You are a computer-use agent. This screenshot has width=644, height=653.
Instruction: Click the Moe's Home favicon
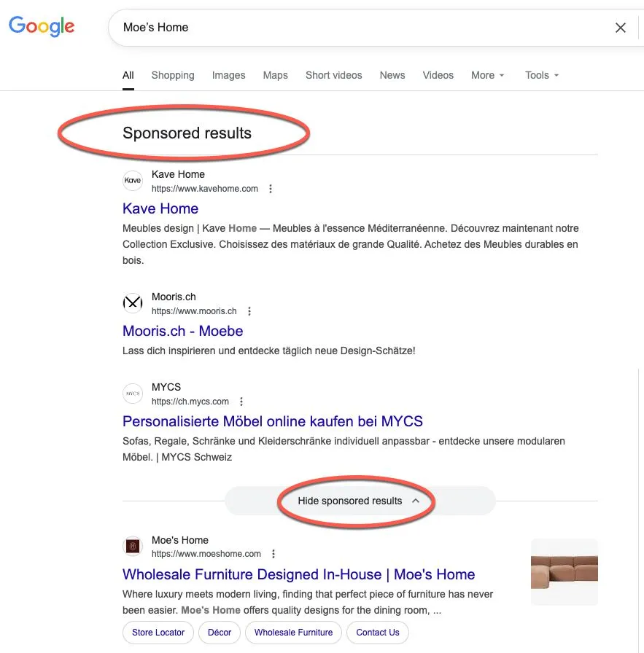(133, 547)
